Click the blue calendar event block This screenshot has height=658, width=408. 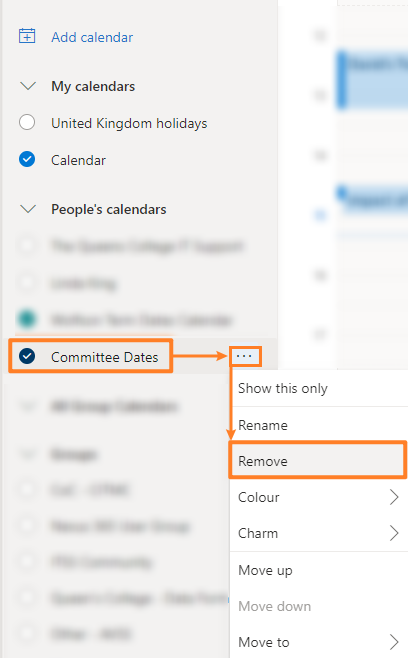pos(373,79)
